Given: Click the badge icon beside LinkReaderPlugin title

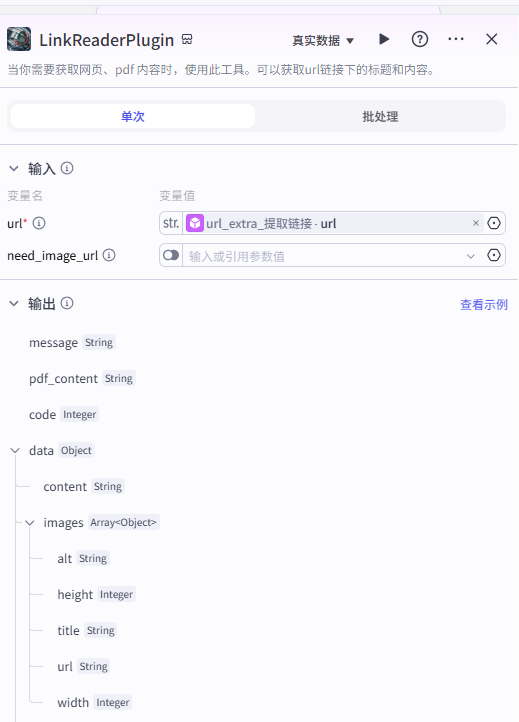Looking at the screenshot, I should click(187, 39).
